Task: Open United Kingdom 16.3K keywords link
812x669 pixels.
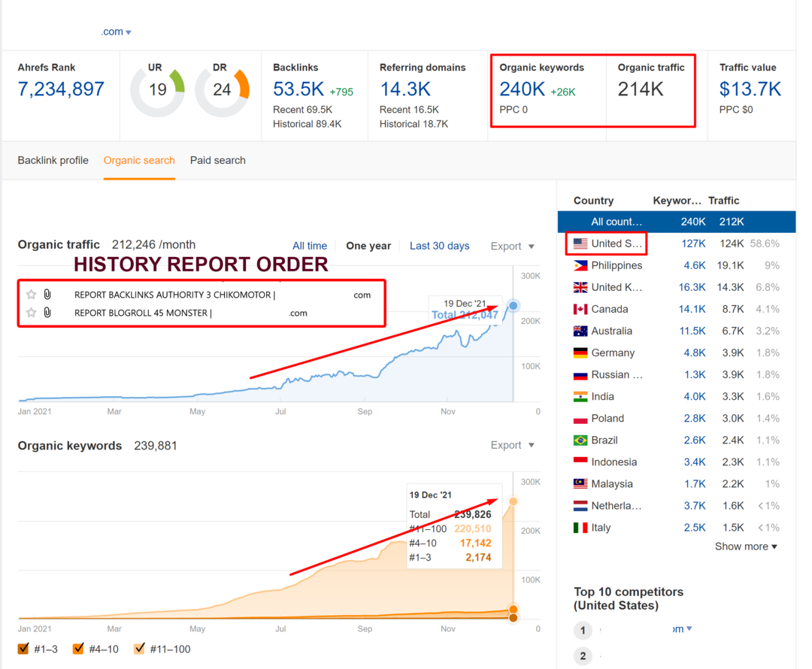Action: (x=692, y=287)
